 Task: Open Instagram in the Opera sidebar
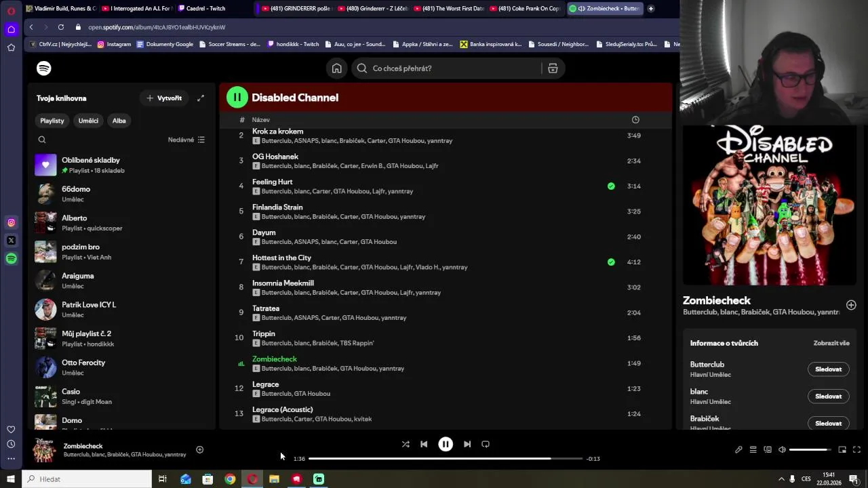11,222
